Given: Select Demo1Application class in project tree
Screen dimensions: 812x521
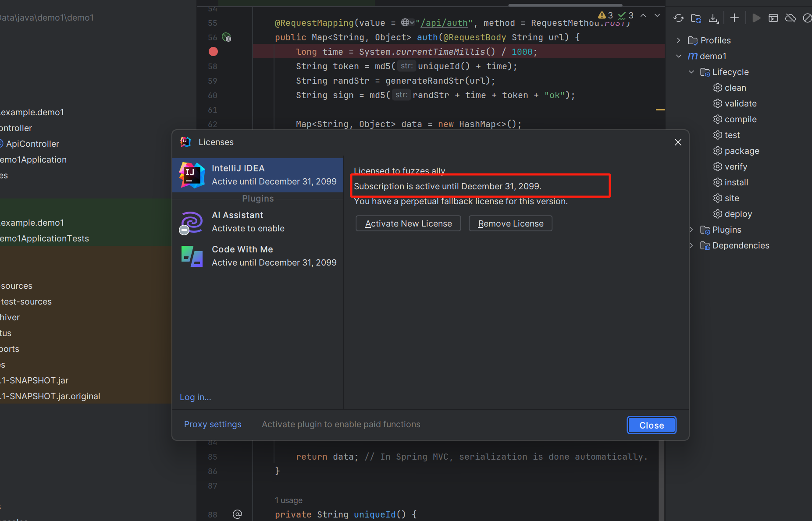Looking at the screenshot, I should 33,159.
